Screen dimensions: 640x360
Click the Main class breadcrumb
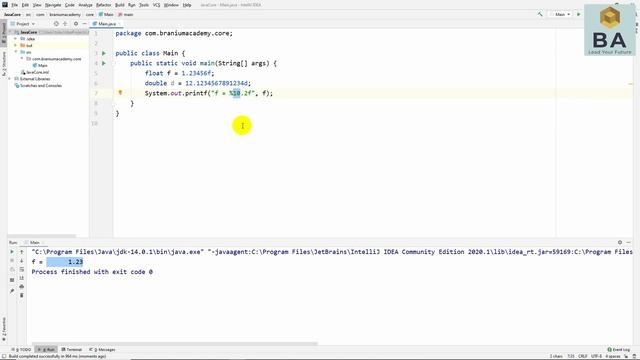coord(106,14)
